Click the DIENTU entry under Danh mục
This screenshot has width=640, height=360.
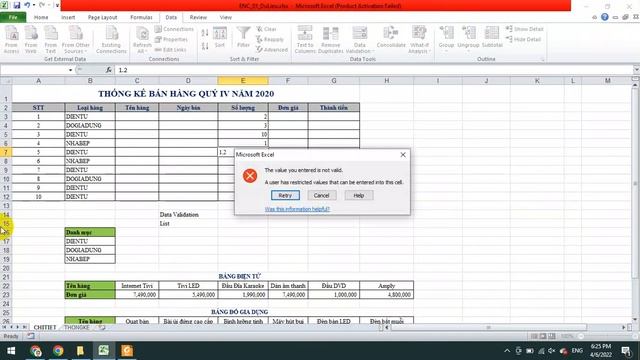[90, 241]
